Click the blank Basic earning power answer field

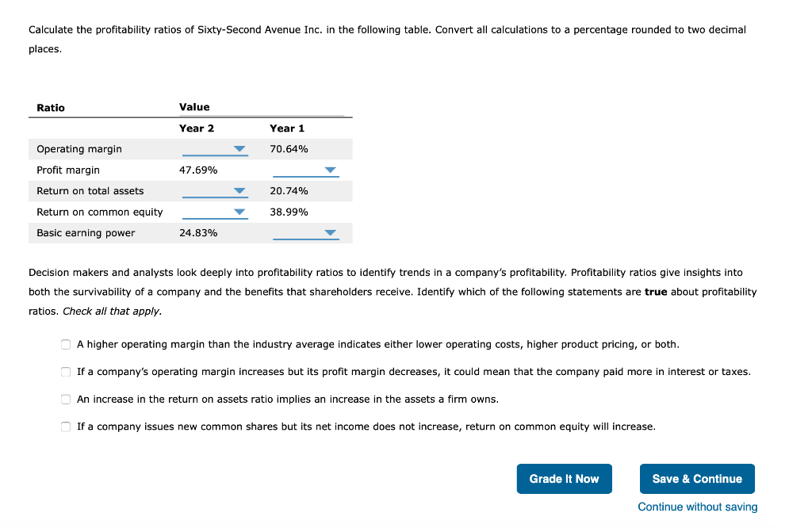pyautogui.click(x=301, y=233)
